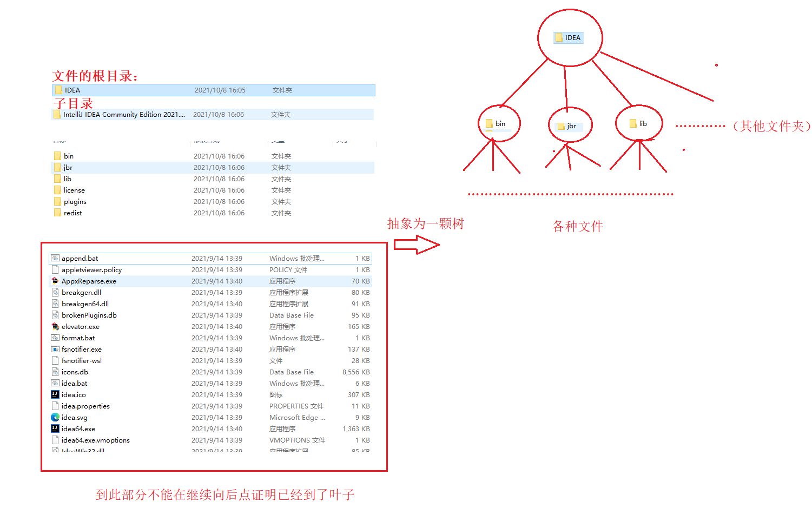Click the 文件夹 type cell of the plugins folder
Screen dimensions: 812x514
[281, 202]
